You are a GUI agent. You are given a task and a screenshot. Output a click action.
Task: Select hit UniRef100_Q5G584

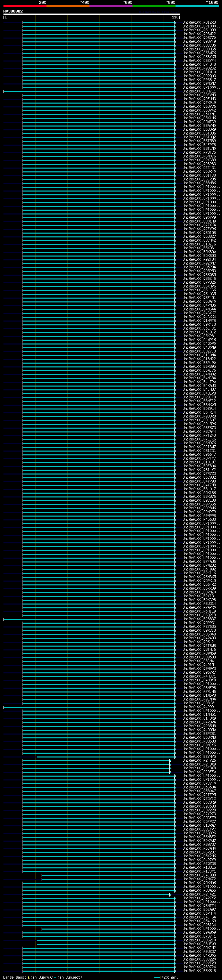[199, 787]
